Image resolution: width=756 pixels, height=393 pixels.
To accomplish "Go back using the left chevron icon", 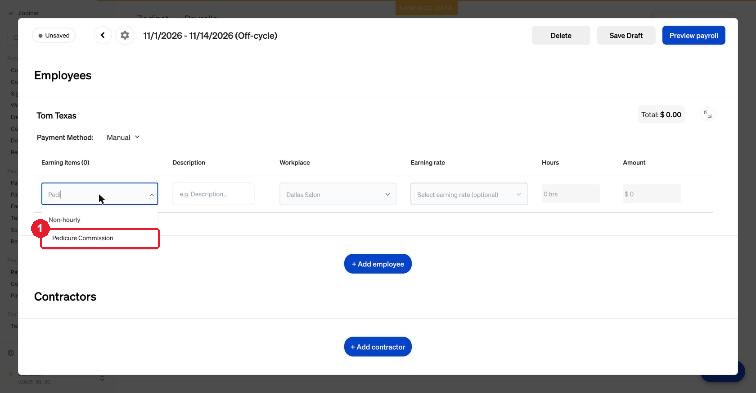I will [103, 35].
